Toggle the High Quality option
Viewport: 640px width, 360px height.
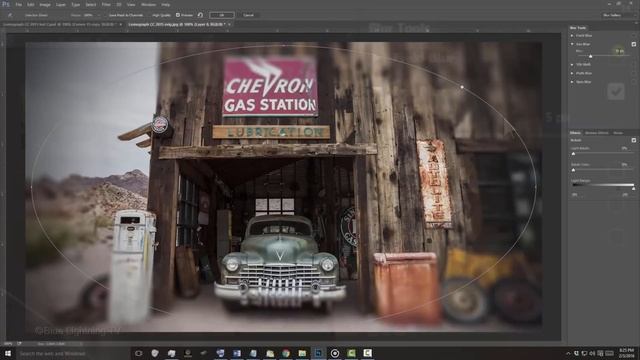161,15
